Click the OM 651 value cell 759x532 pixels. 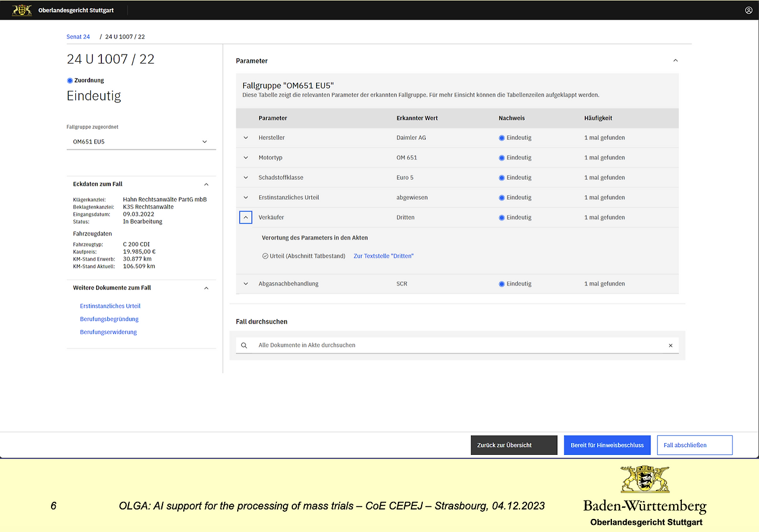pos(407,158)
